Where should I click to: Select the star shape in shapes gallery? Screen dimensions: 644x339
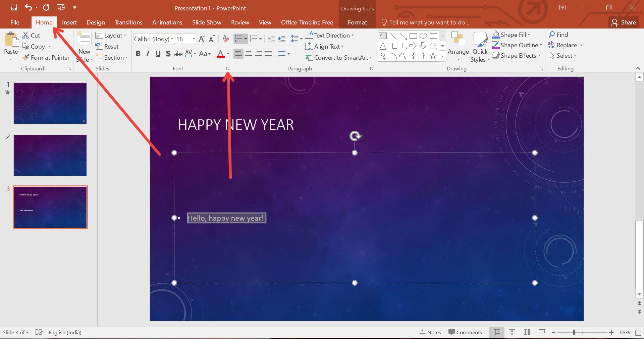(x=433, y=56)
